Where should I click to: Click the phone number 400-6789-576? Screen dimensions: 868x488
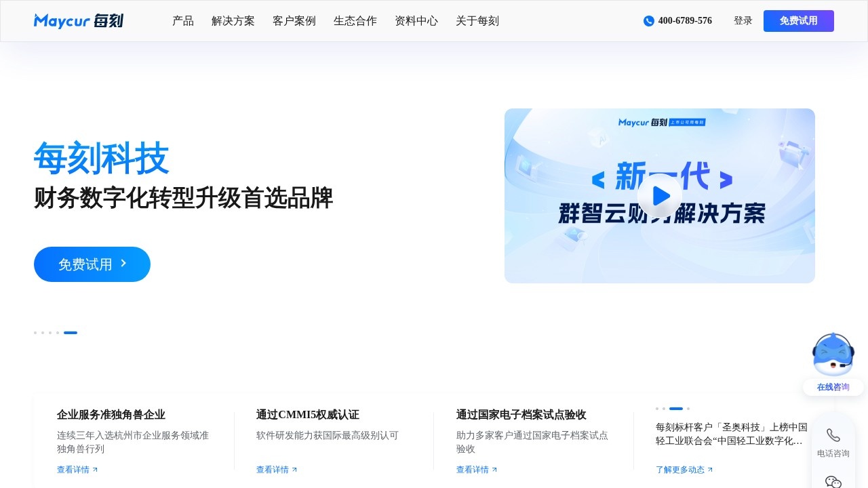(685, 21)
